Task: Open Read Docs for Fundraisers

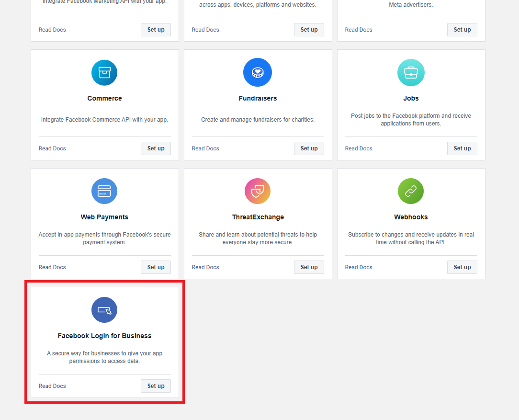Action: [x=205, y=148]
